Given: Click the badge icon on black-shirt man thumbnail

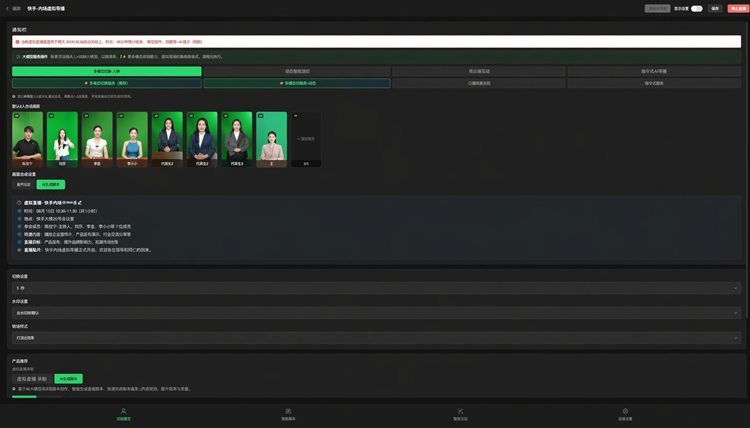Looking at the screenshot, I should (x=17, y=116).
